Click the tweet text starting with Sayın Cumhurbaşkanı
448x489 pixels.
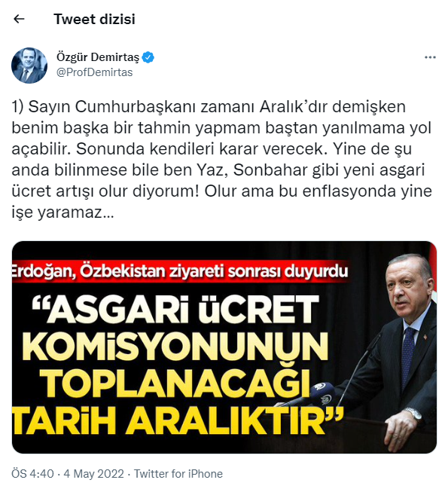pos(221,160)
